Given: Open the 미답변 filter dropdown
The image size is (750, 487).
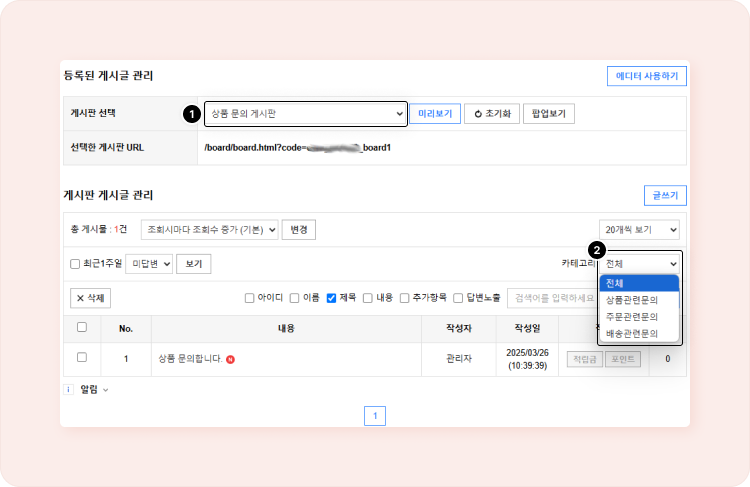Looking at the screenshot, I should coord(149,264).
